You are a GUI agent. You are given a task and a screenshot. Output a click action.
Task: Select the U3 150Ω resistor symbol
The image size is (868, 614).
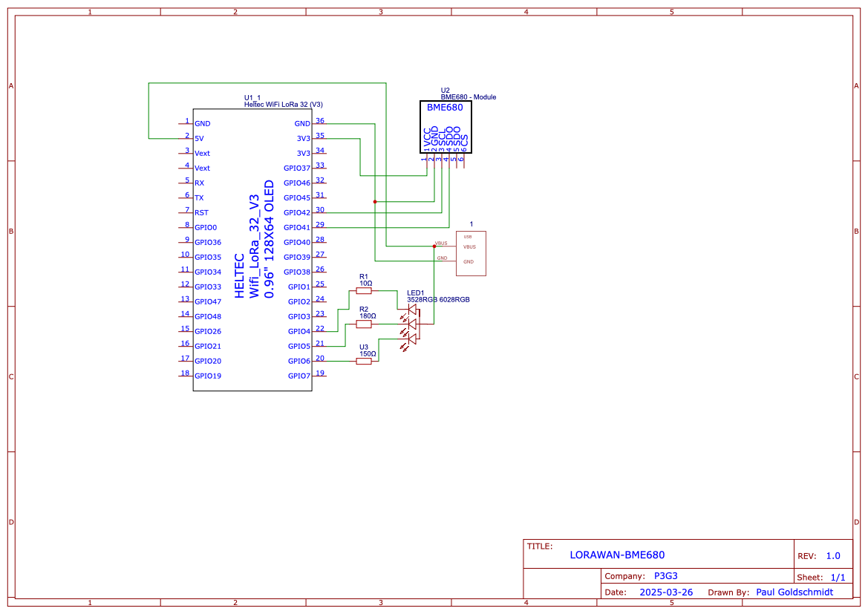pyautogui.click(x=364, y=362)
